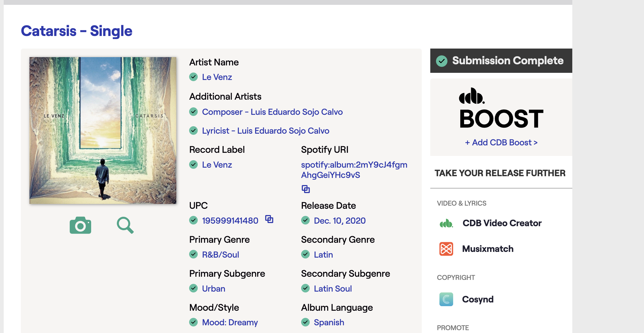Click the check icon beside Mood: Dreamy

193,322
